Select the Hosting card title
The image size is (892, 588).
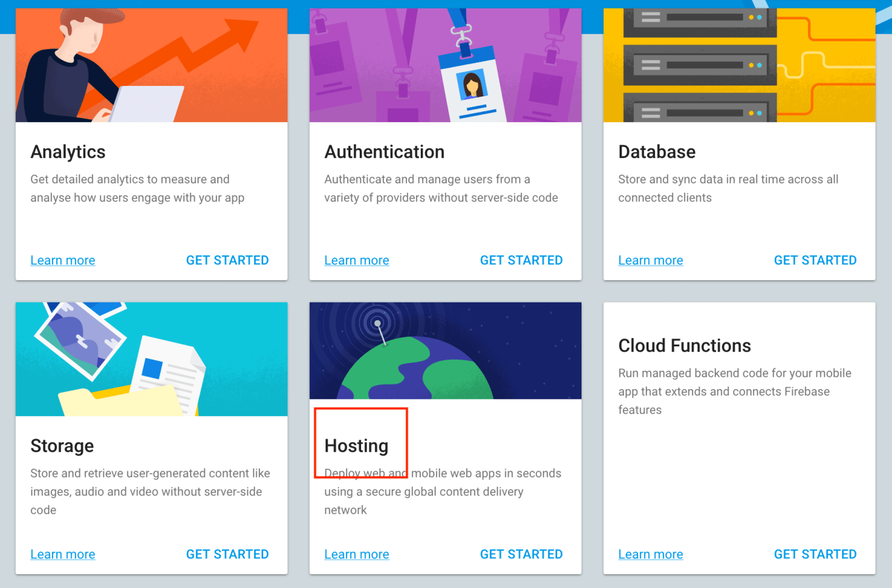(356, 446)
